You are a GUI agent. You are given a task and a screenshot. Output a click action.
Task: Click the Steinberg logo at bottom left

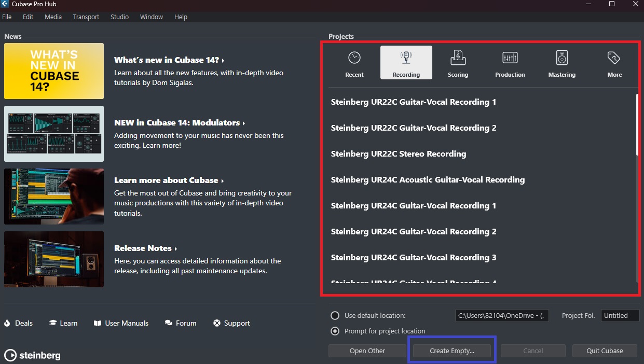[32, 355]
